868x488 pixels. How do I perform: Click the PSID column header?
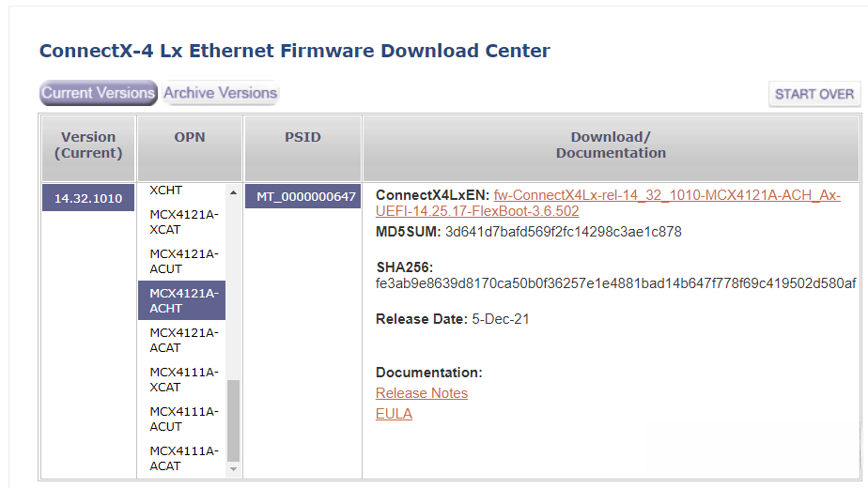coord(302,148)
